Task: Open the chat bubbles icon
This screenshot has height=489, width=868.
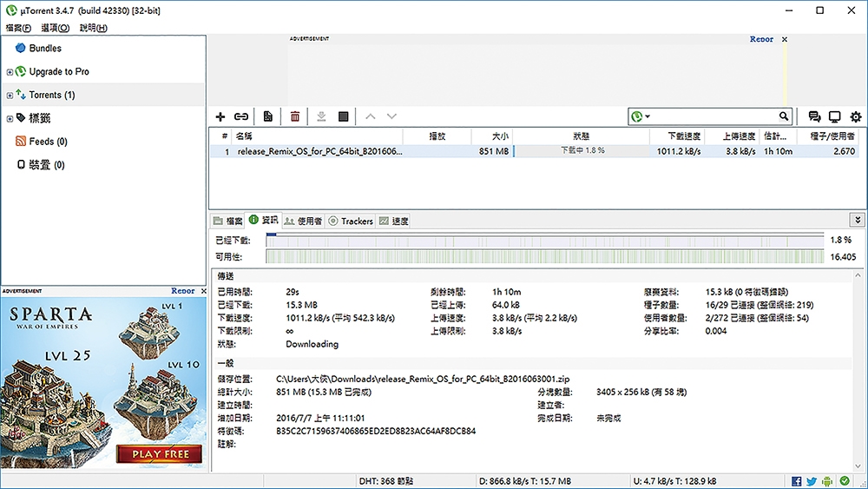Action: [814, 117]
